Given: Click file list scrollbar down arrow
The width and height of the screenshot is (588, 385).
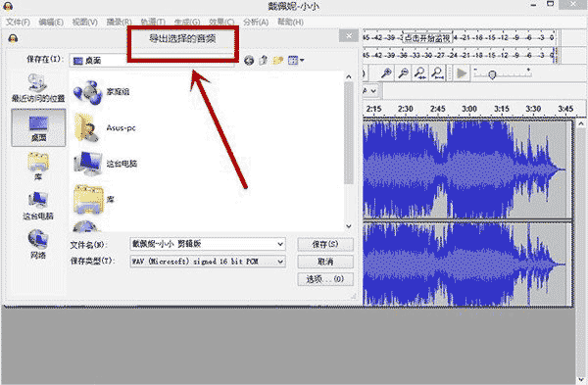Looking at the screenshot, I should point(349,226).
